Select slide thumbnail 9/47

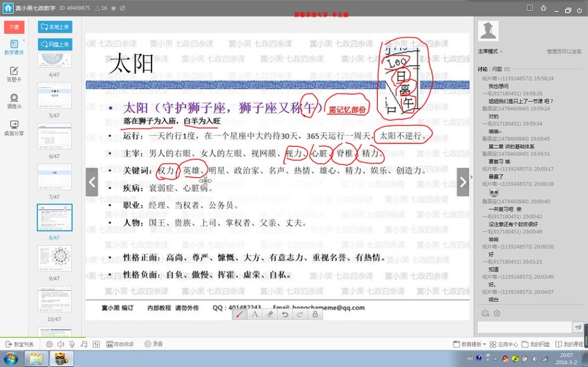pyautogui.click(x=55, y=258)
